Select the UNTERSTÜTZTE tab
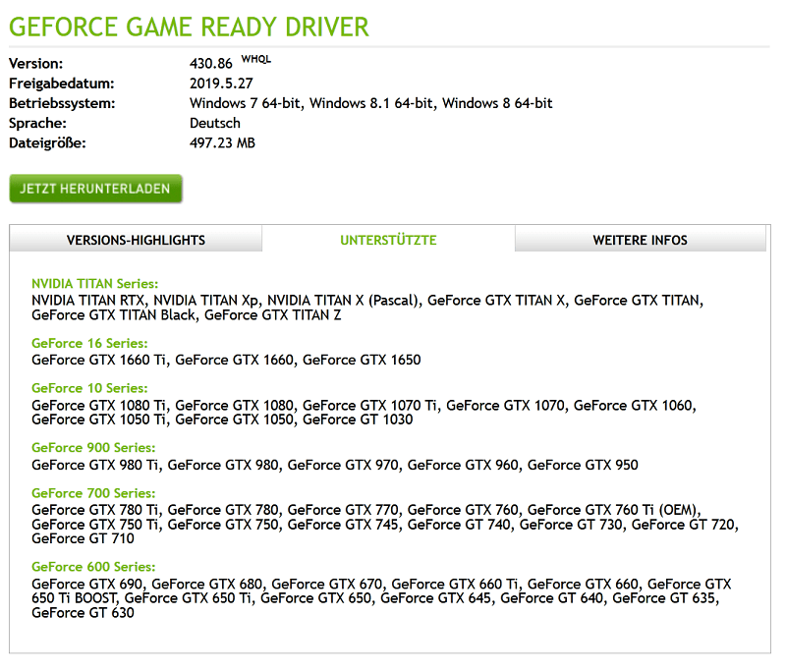Viewport: 786px width, 672px height. [x=388, y=240]
